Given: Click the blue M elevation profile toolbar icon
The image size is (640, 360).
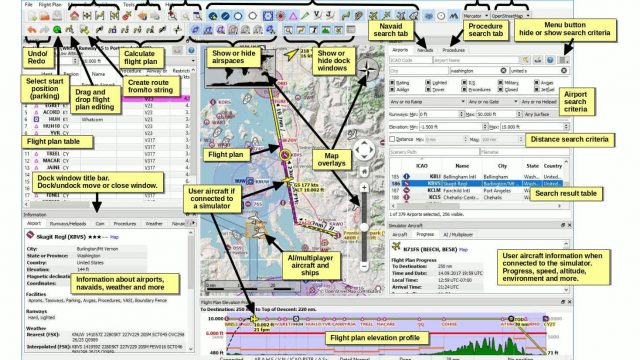Looking at the screenshot, I should pyautogui.click(x=454, y=16).
